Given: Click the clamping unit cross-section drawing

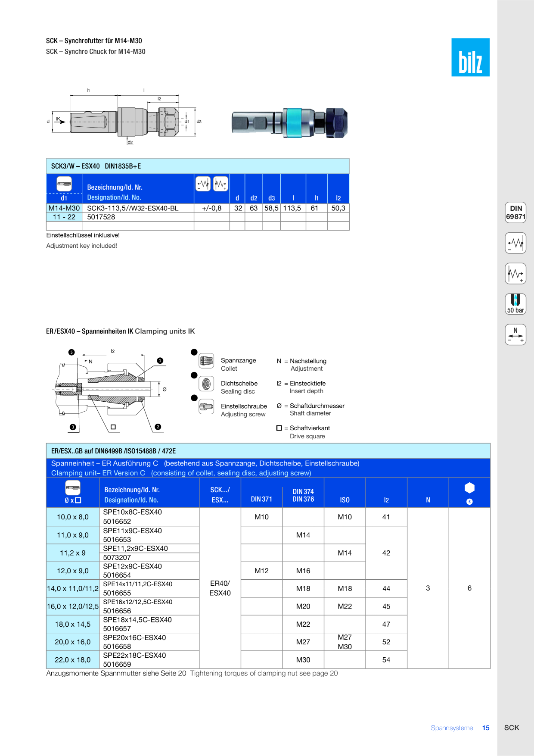Looking at the screenshot, I should 111,390.
